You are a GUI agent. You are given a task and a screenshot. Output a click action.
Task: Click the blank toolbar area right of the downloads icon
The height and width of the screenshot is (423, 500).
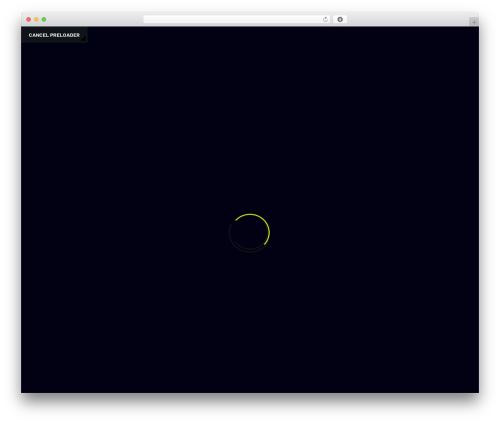coord(408,20)
